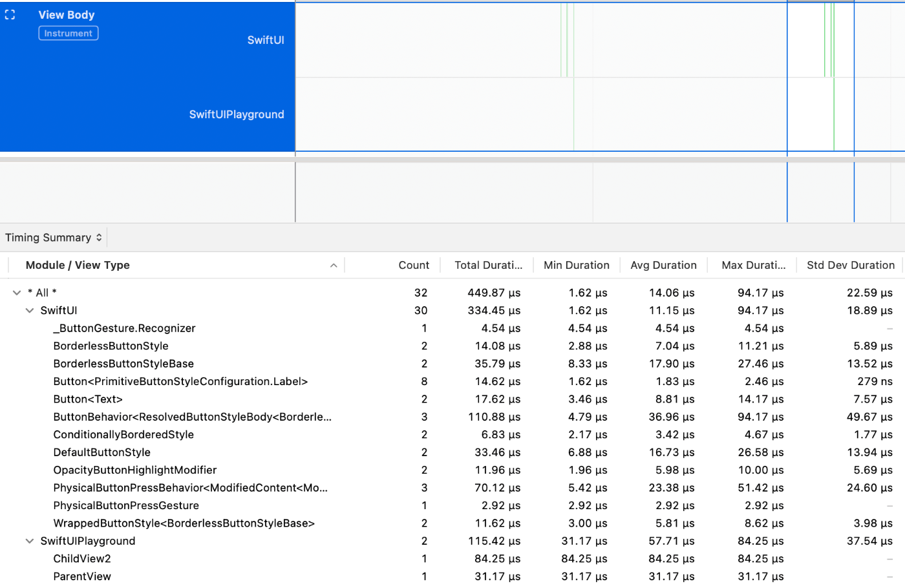Click the View Body track expand icon

click(10, 15)
